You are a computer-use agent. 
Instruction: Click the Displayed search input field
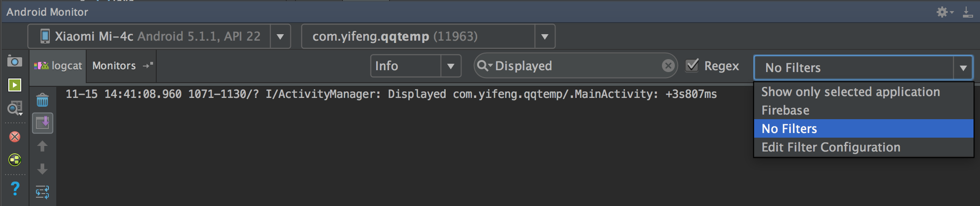tap(576, 66)
